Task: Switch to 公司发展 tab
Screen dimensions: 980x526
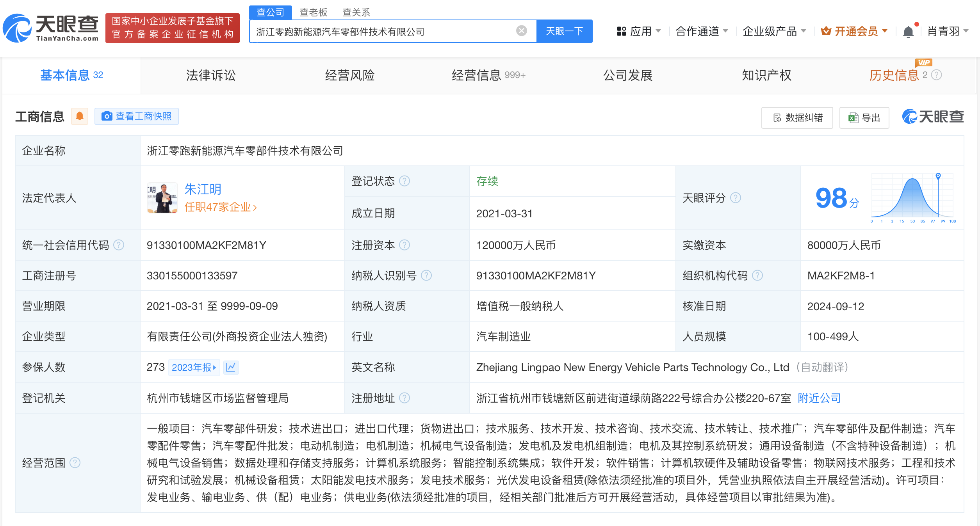Action: click(x=628, y=75)
